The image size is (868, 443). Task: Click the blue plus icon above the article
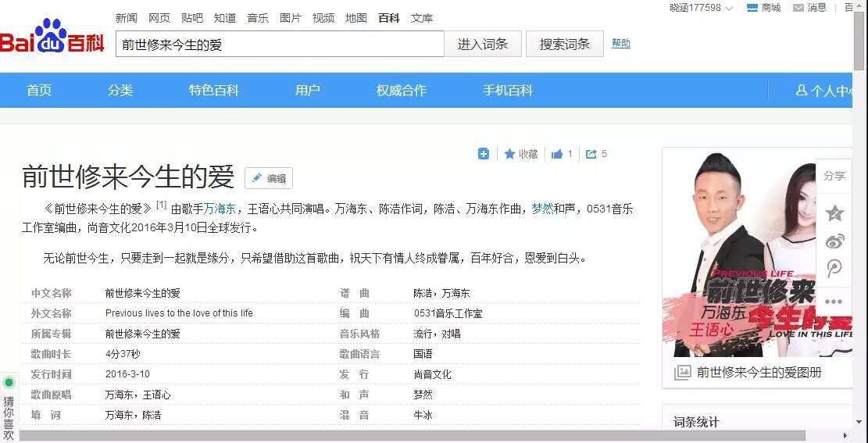pos(484,154)
